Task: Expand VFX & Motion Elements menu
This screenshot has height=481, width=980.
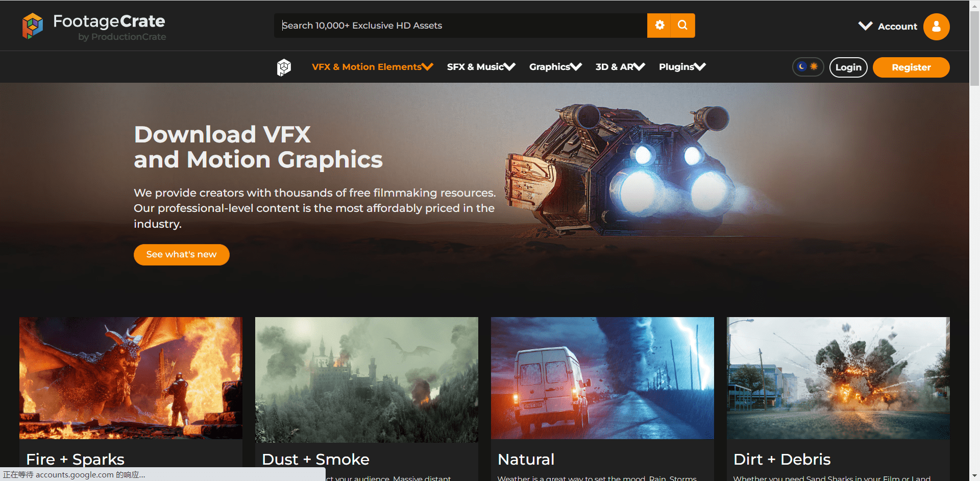Action: pyautogui.click(x=373, y=67)
